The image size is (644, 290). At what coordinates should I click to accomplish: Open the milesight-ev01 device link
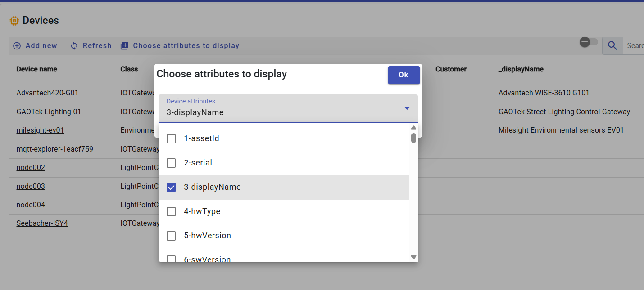pos(40,130)
